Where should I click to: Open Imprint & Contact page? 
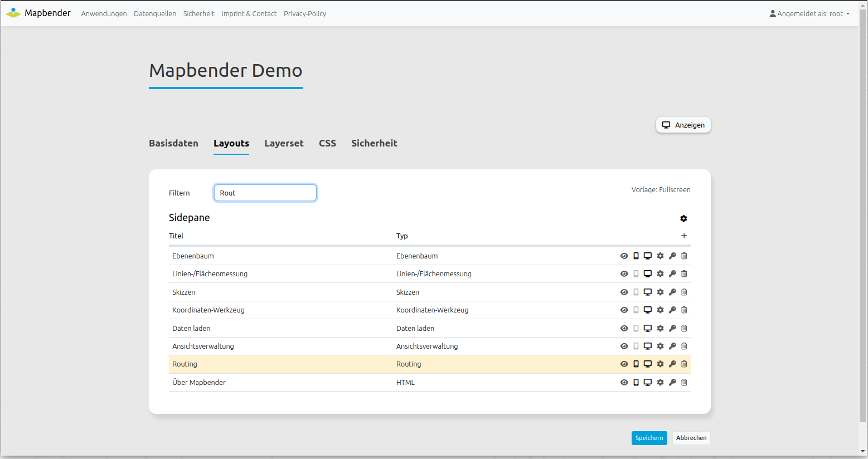coord(249,13)
